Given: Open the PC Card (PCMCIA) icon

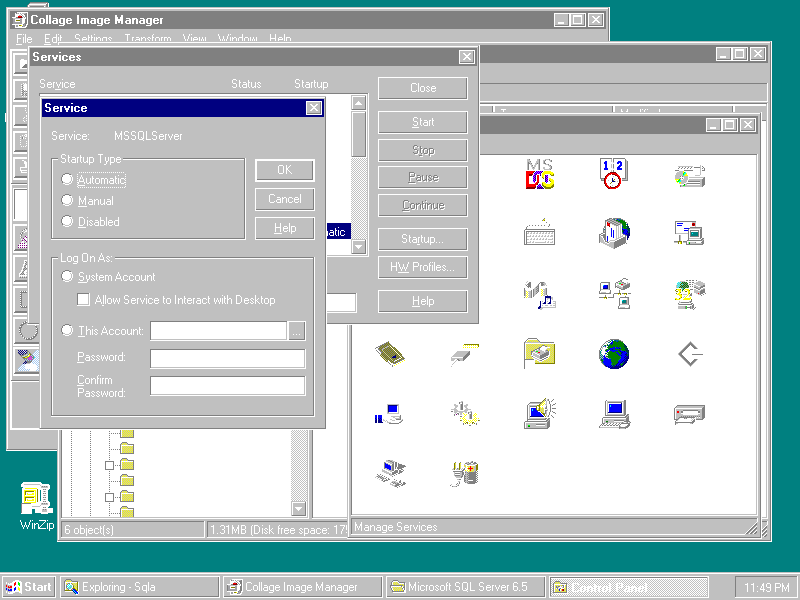Looking at the screenshot, I should (x=390, y=356).
